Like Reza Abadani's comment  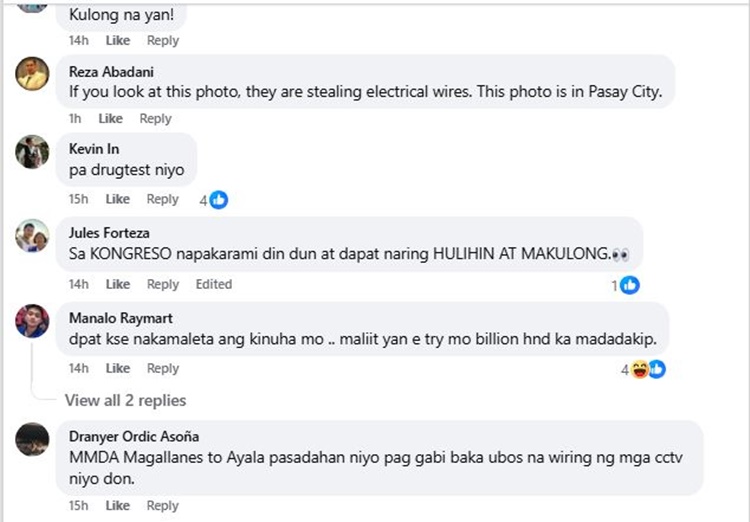click(111, 118)
